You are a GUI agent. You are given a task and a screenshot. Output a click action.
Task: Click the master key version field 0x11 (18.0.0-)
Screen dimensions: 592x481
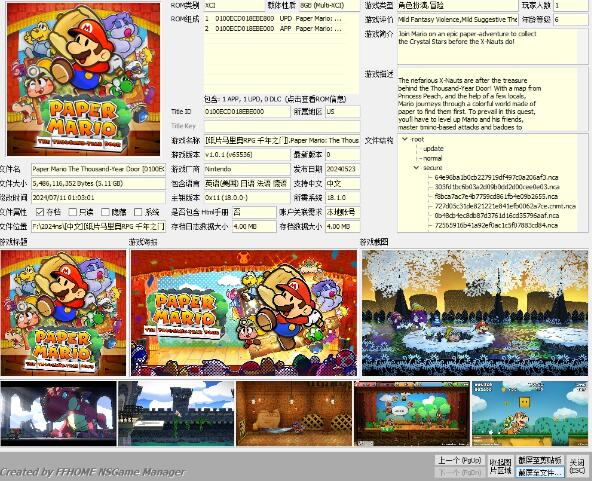pyautogui.click(x=247, y=197)
